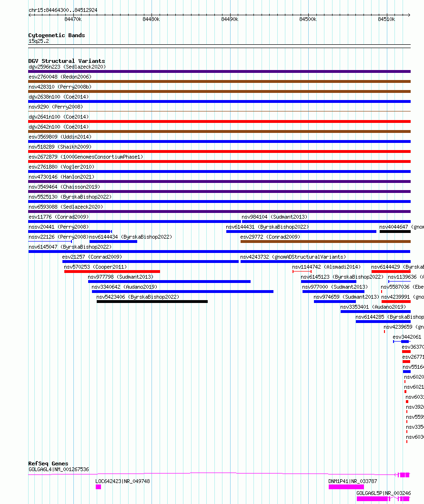Open nsv3340642 (Audano2019) variant
Image resolution: width=424 pixels, height=504 pixels.
point(124,287)
